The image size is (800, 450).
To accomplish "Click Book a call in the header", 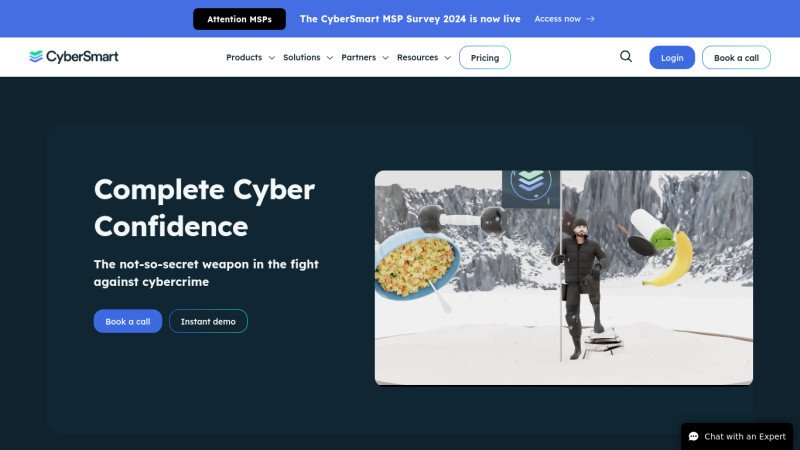I will coord(736,58).
